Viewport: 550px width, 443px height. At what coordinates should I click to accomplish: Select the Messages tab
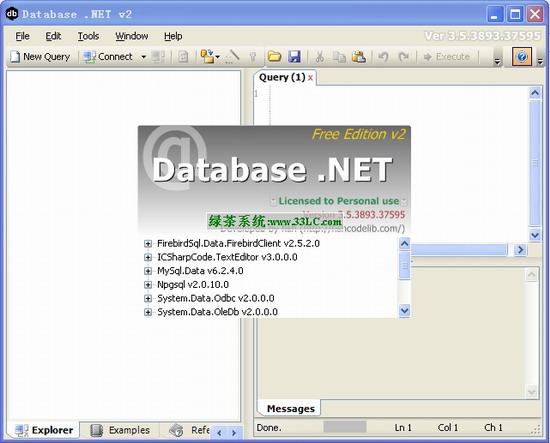pos(290,409)
